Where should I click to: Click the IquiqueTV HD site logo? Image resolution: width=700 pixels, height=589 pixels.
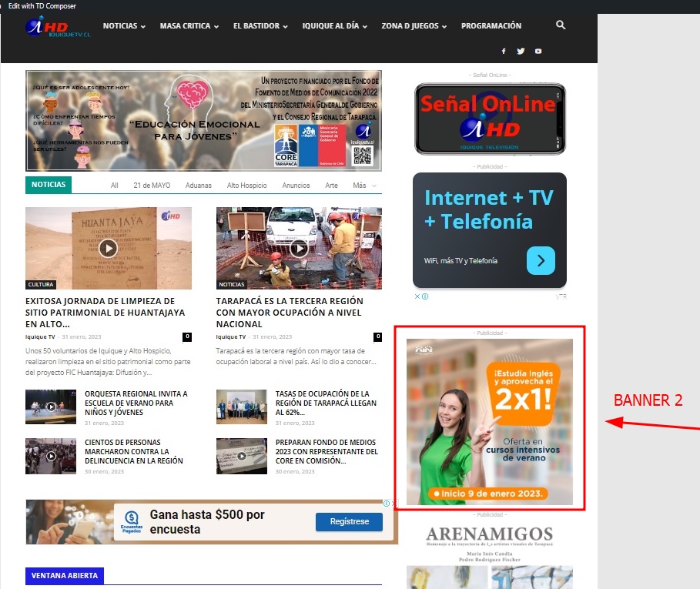57,28
